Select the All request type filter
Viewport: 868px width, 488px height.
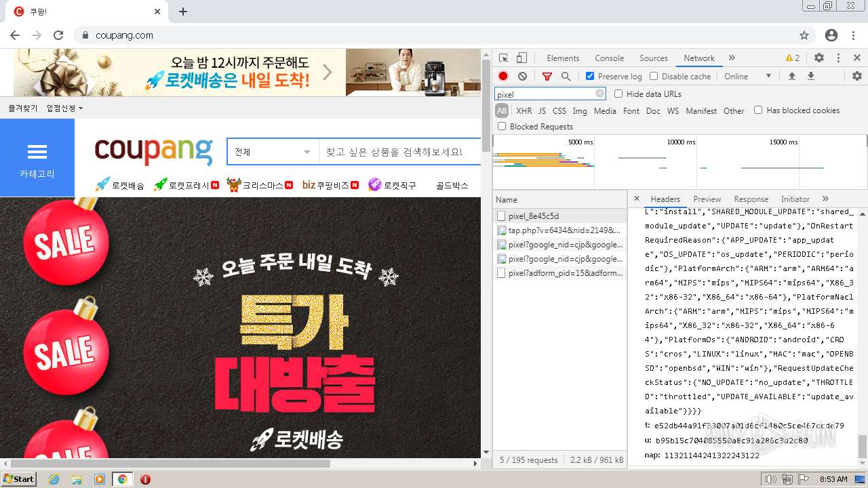pos(502,110)
